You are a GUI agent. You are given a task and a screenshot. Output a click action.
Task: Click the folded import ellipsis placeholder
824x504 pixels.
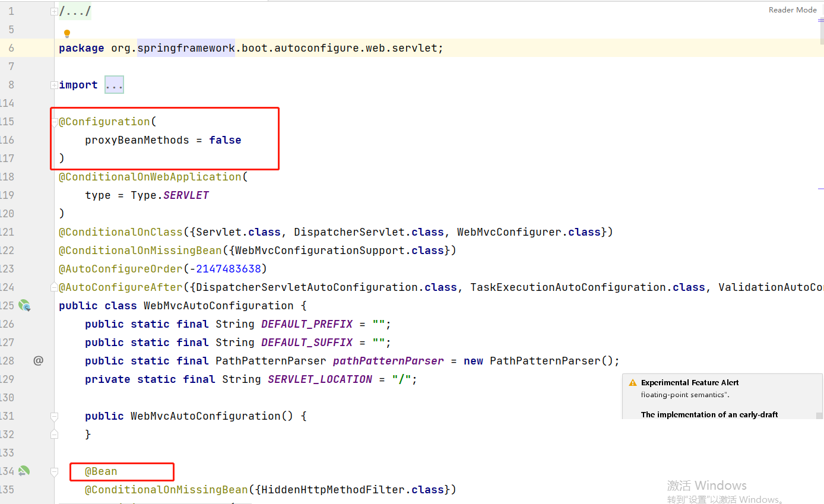point(114,85)
